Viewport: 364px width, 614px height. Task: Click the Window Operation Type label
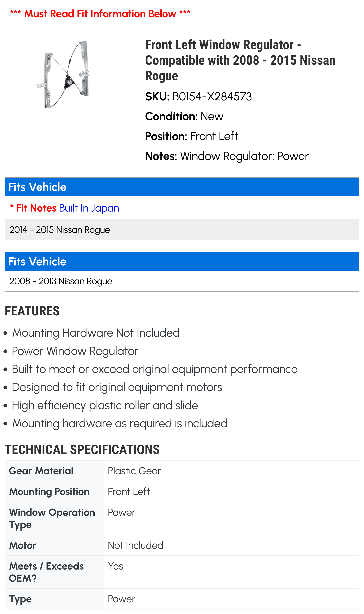click(x=52, y=518)
